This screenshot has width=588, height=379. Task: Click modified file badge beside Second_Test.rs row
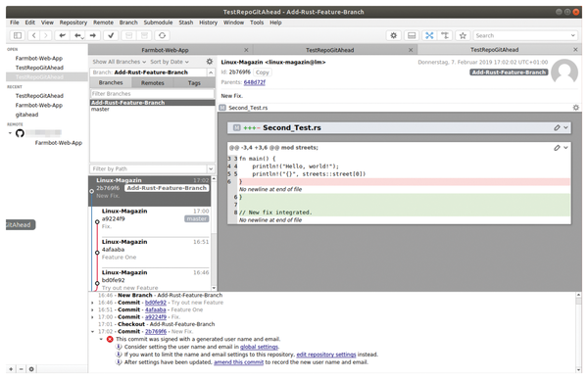coord(222,108)
